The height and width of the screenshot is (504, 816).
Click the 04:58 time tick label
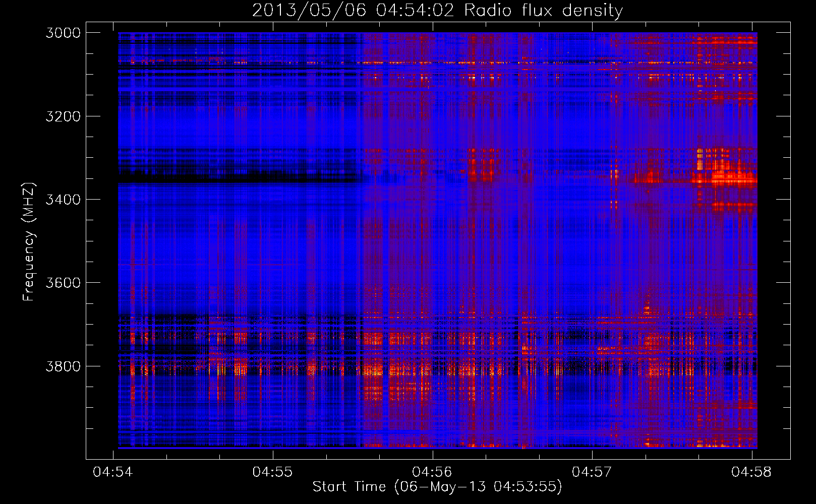pyautogui.click(x=751, y=472)
